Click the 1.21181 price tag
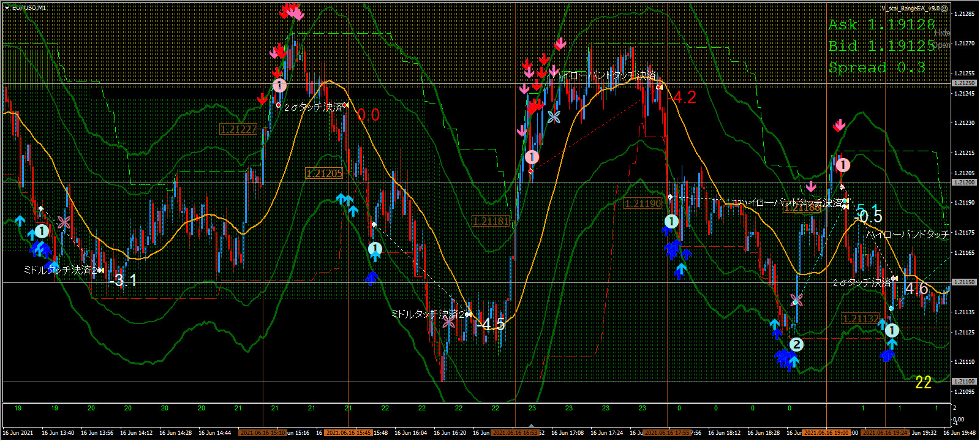Screen dimensions: 980x441 [491, 221]
